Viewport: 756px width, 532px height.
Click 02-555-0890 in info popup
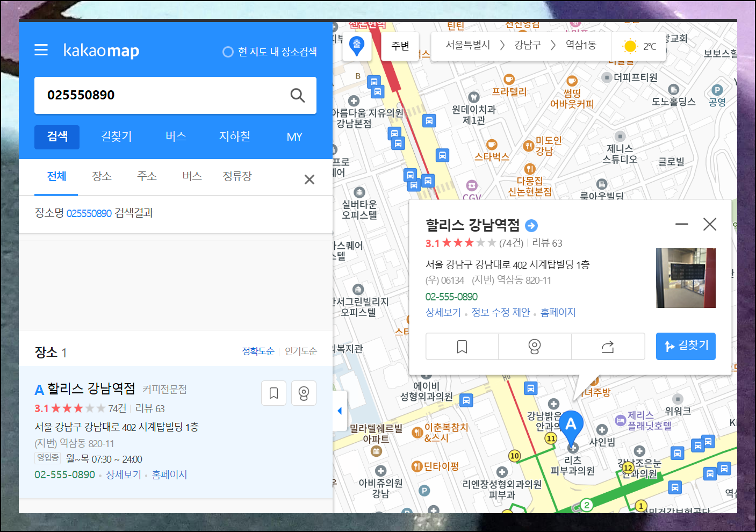click(451, 297)
